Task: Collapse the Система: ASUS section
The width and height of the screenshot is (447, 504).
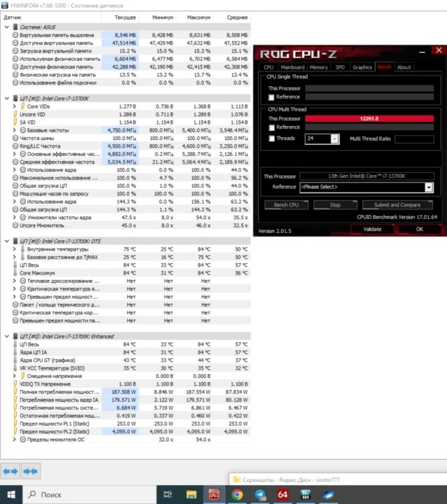Action: point(7,27)
